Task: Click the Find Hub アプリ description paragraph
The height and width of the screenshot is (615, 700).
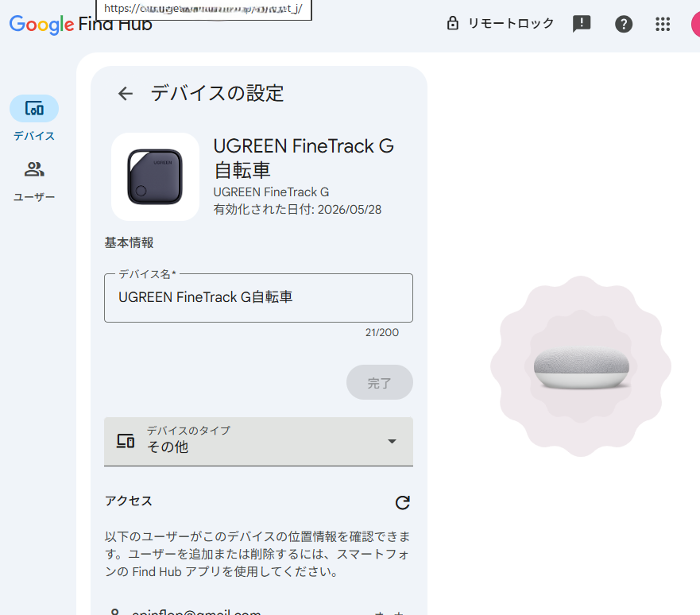Action: pos(257,554)
